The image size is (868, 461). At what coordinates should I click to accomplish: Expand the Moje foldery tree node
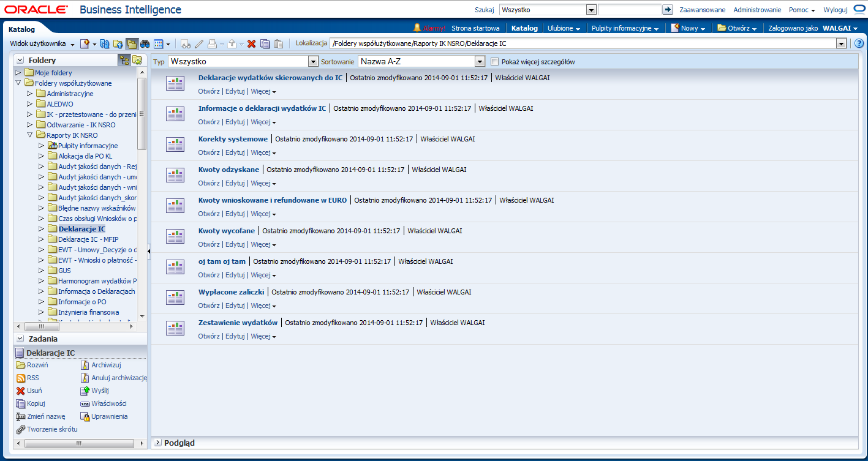pos(18,73)
